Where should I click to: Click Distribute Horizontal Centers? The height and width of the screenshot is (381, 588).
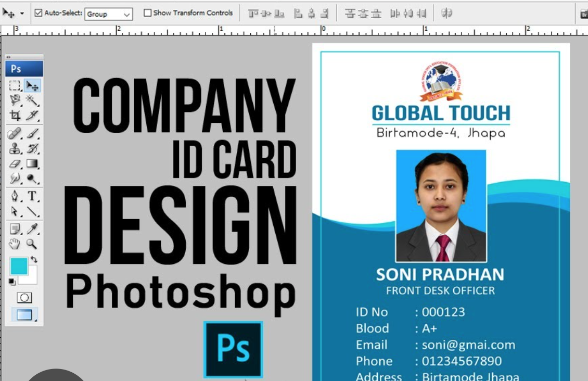coord(408,14)
